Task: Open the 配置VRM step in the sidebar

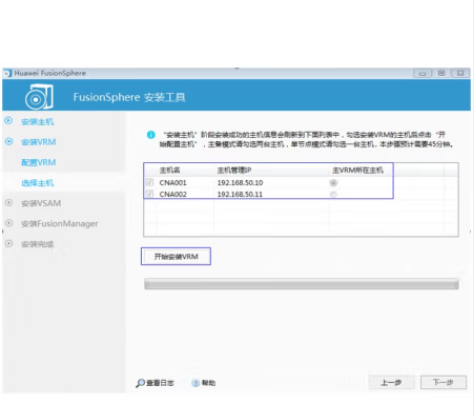Action: [38, 162]
